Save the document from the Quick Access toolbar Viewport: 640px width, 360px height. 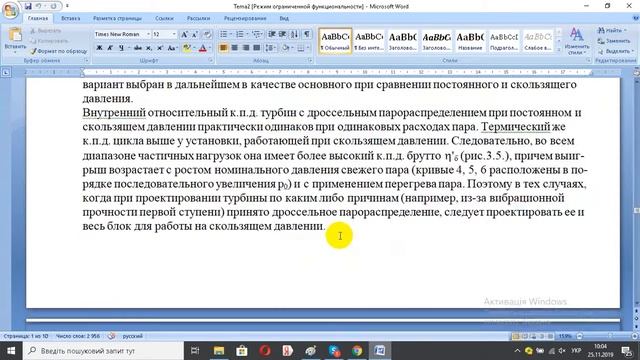point(28,6)
